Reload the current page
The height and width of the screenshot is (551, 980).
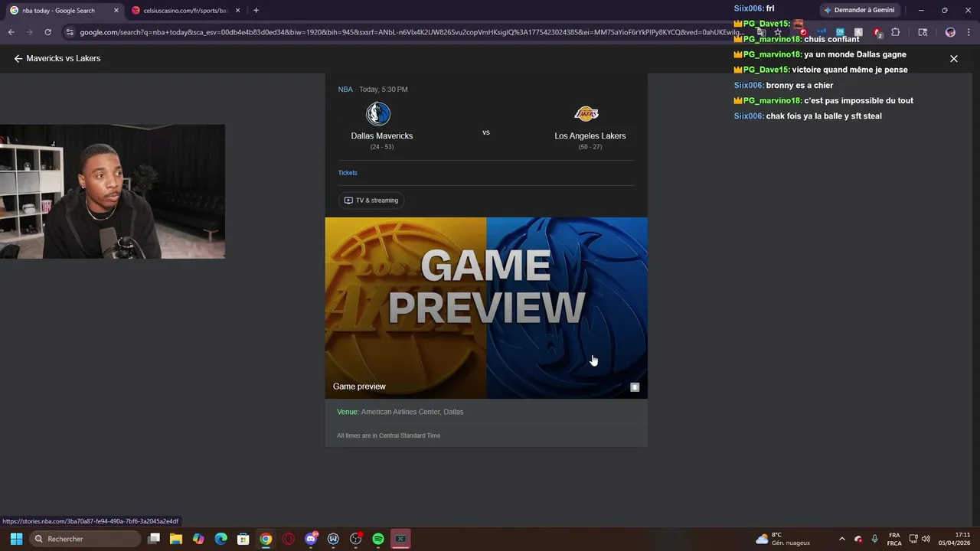click(47, 32)
